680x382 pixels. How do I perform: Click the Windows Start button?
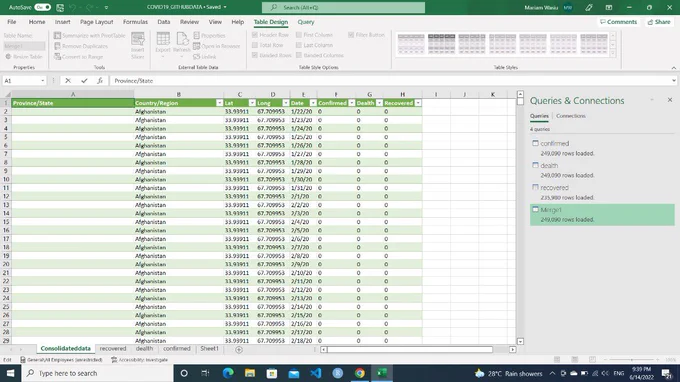[10, 373]
